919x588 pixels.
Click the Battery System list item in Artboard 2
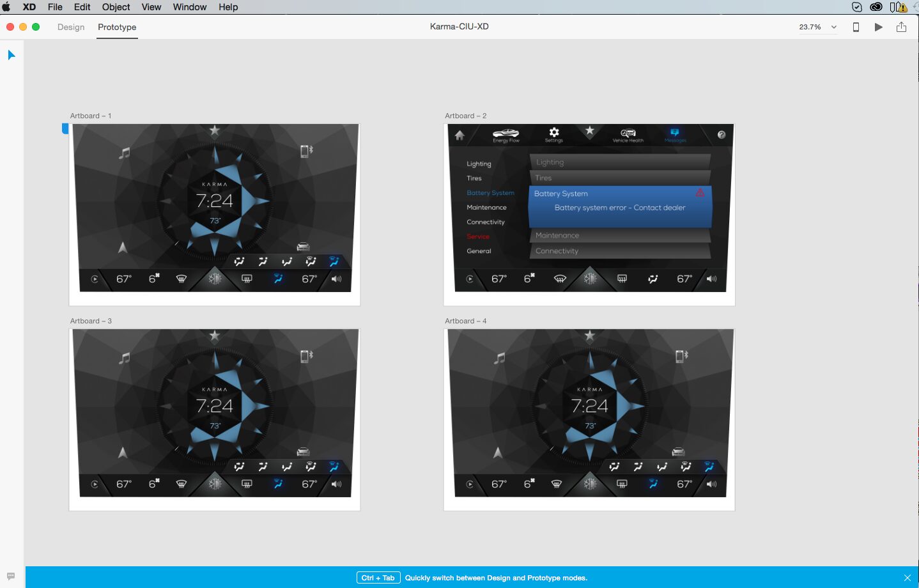click(x=490, y=192)
